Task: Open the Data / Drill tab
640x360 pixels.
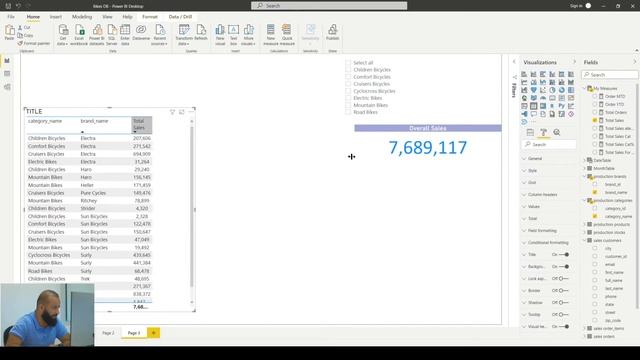Action: click(x=180, y=17)
